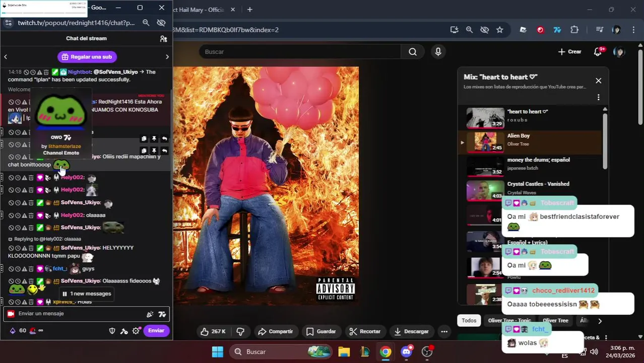Open a new Chrome tab with plus button
This screenshot has height=363, width=644.
pos(249,10)
